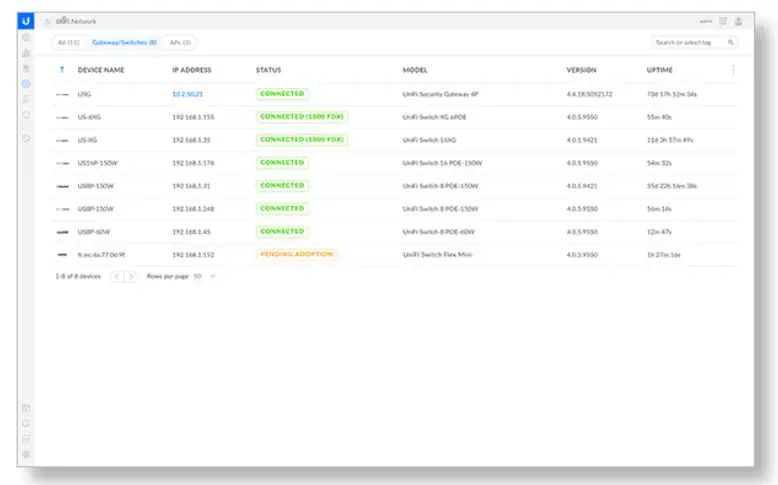This screenshot has width=778, height=485.
Task: Click the admin username in the header
Action: click(x=706, y=21)
